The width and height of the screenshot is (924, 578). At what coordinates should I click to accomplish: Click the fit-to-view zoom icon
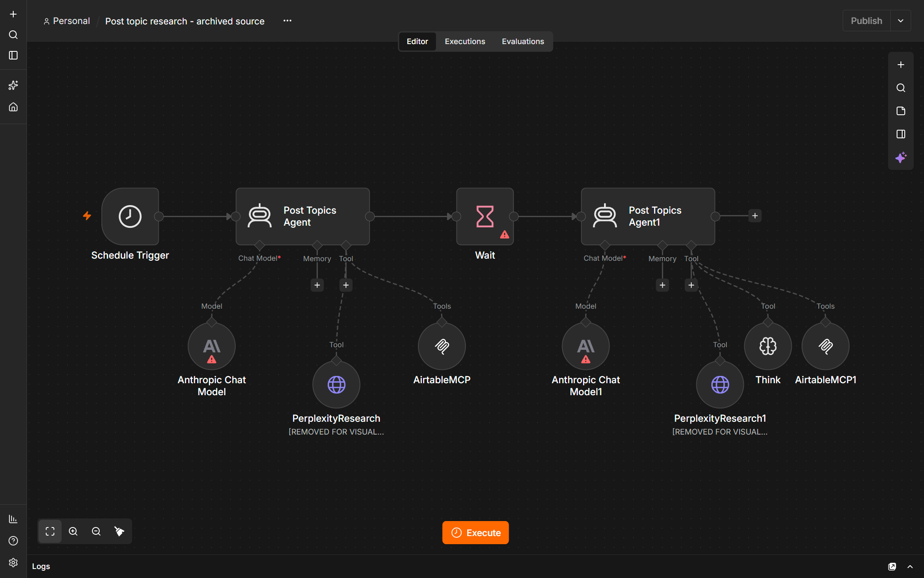(x=50, y=531)
